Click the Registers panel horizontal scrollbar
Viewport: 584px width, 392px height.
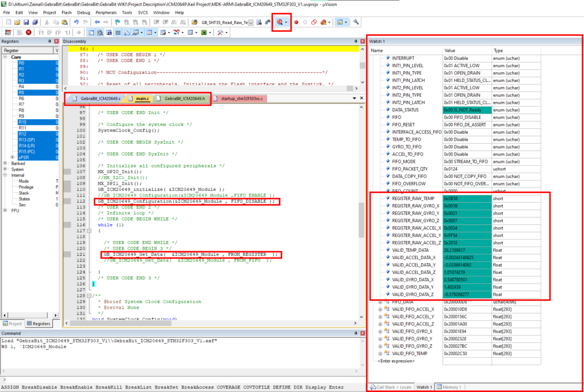tap(30, 316)
